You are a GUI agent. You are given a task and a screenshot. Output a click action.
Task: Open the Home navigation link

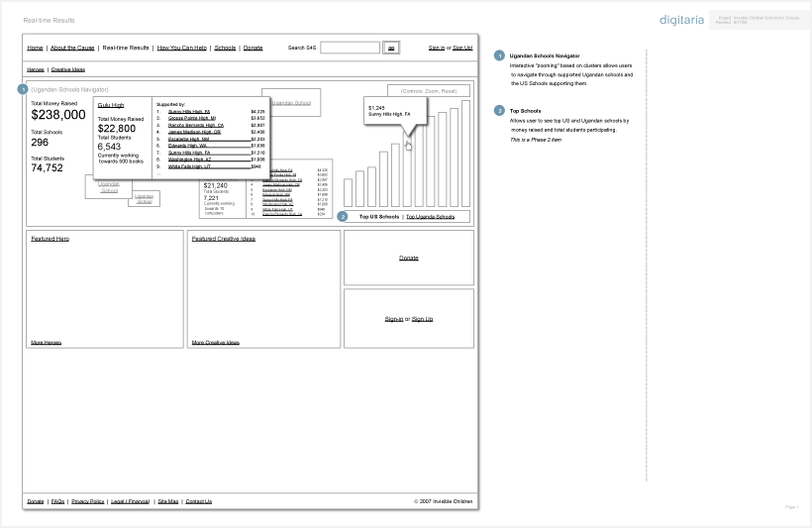click(35, 48)
